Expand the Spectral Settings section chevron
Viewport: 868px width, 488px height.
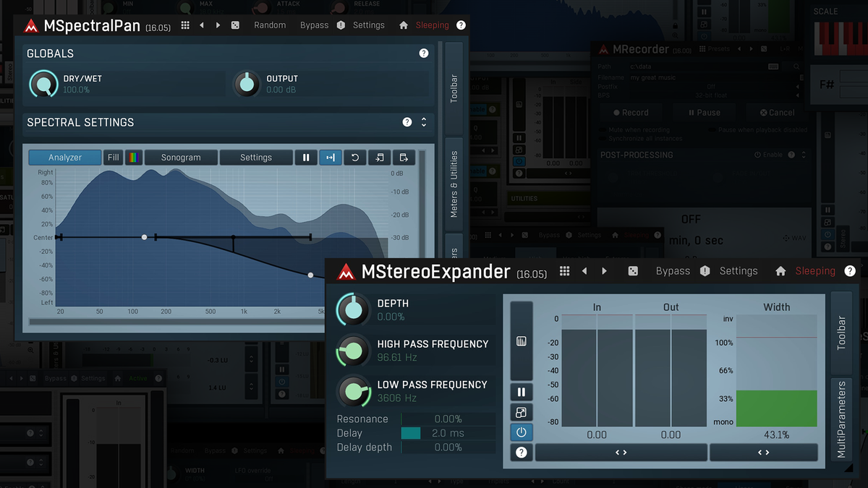[x=425, y=121]
